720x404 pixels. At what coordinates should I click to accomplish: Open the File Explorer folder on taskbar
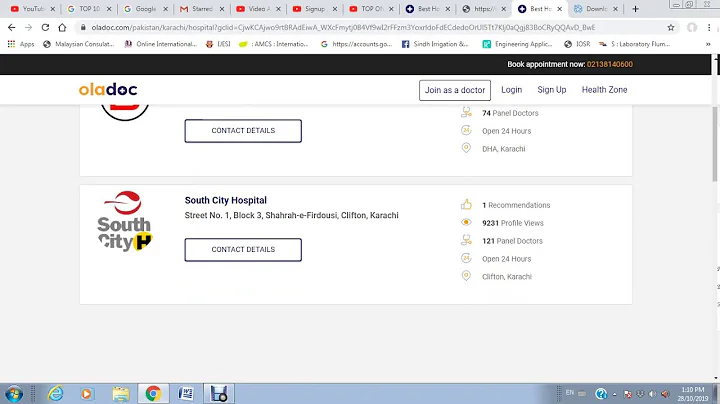point(121,394)
